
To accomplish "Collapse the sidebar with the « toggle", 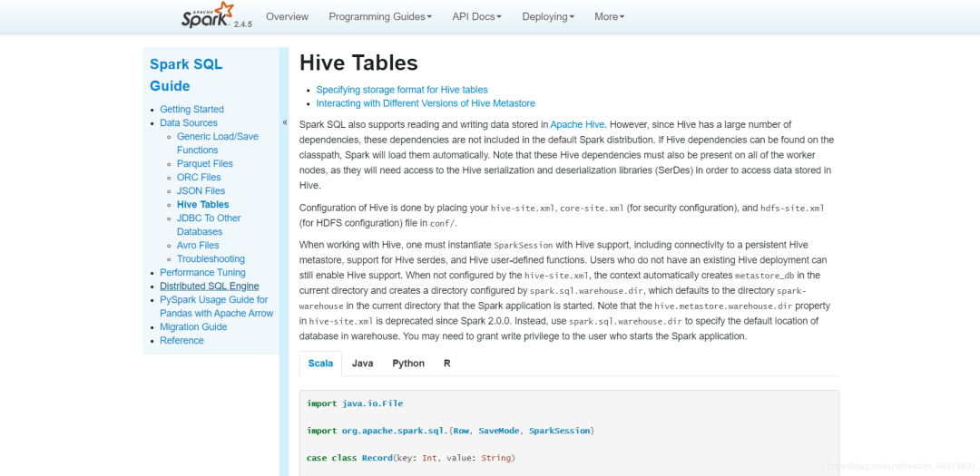I will click(285, 122).
